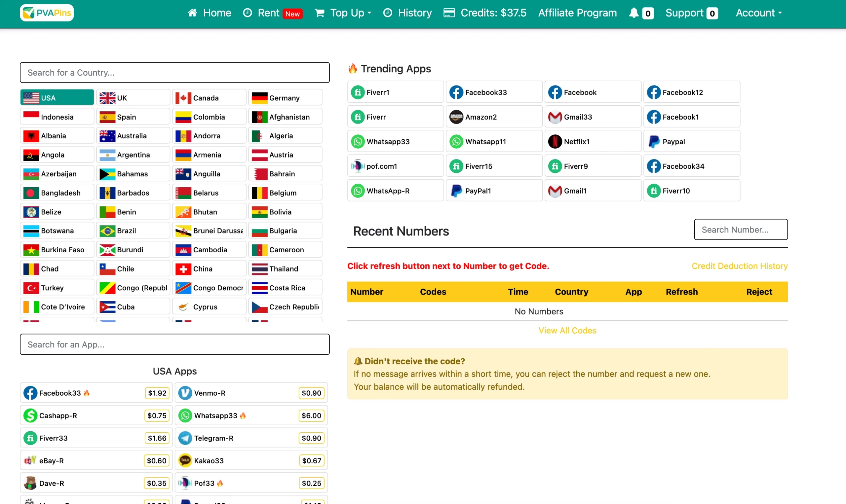Choose Fiverr10 trending app
Viewport: 846px width, 504px height.
click(692, 191)
